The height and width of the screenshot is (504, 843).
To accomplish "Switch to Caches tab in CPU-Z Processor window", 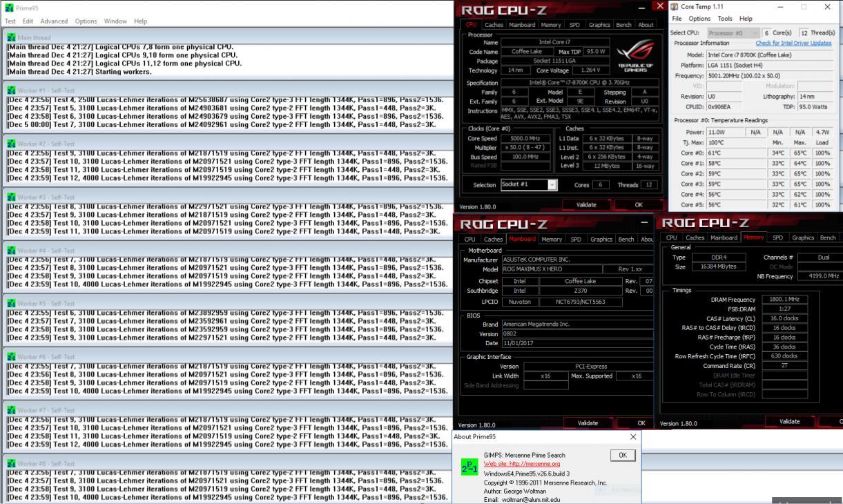I will [x=494, y=25].
